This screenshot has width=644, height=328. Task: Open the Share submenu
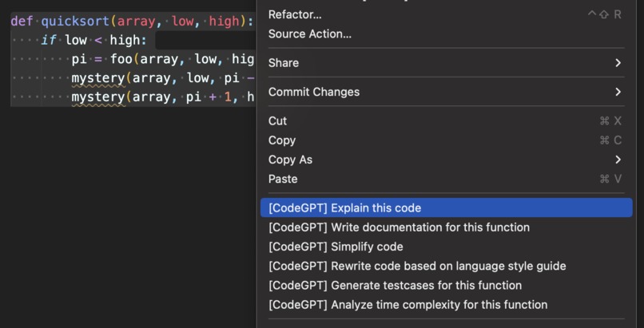(446, 63)
